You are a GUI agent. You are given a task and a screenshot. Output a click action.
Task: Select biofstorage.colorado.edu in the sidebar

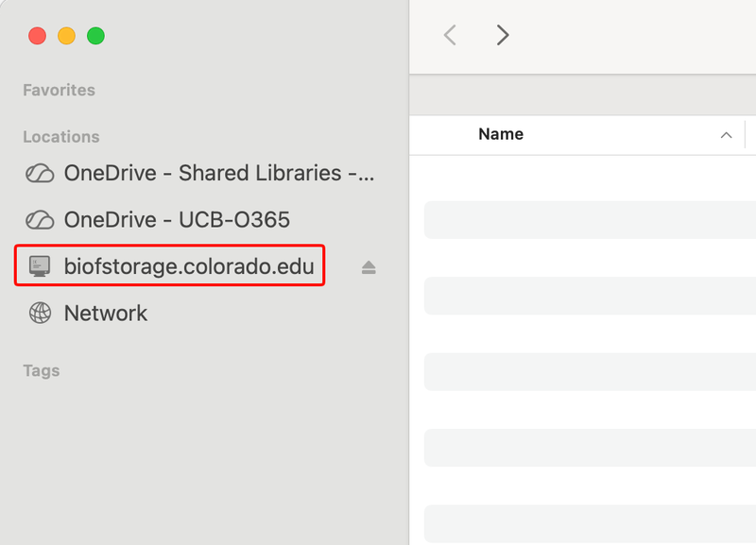pos(170,265)
